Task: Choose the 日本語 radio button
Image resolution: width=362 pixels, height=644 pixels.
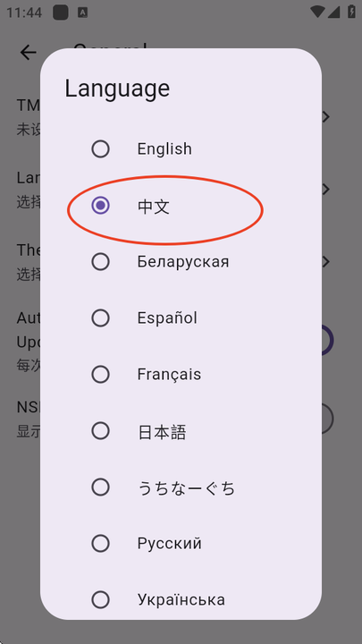Action: pos(100,431)
